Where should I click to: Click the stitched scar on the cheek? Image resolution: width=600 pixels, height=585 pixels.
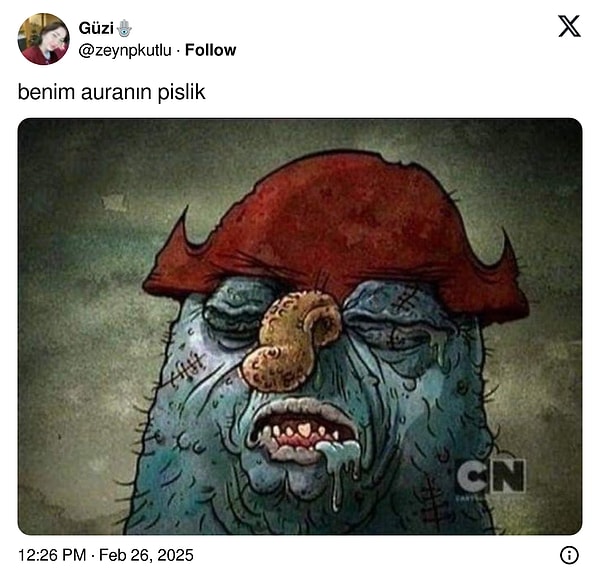pyautogui.click(x=188, y=369)
